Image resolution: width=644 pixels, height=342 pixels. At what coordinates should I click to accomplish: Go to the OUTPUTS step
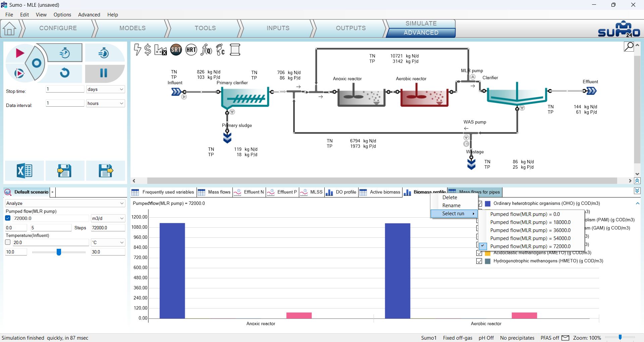(x=351, y=28)
